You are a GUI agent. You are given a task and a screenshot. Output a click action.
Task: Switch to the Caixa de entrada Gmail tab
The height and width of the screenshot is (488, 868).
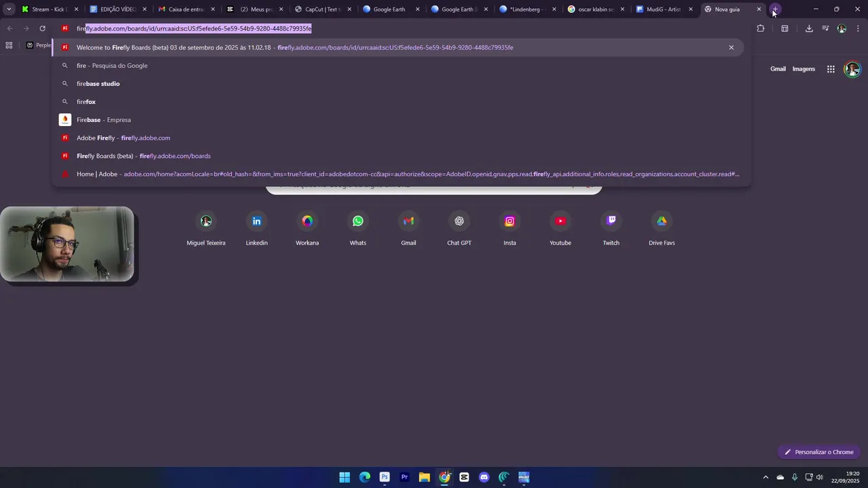[x=187, y=9]
